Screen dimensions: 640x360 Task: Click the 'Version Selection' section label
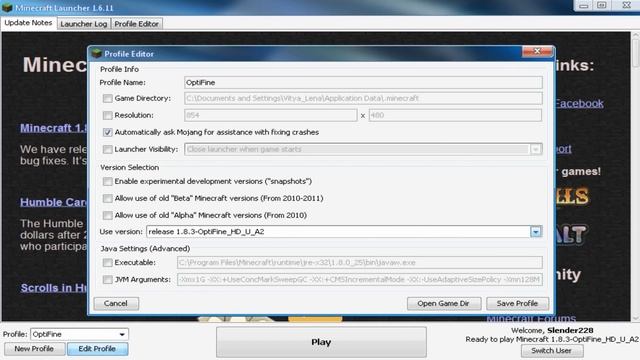130,167
